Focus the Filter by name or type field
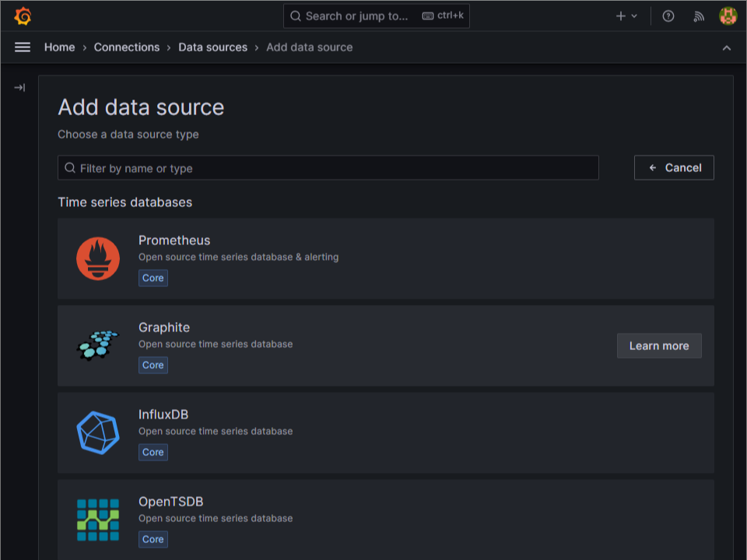747x560 pixels. 328,168
